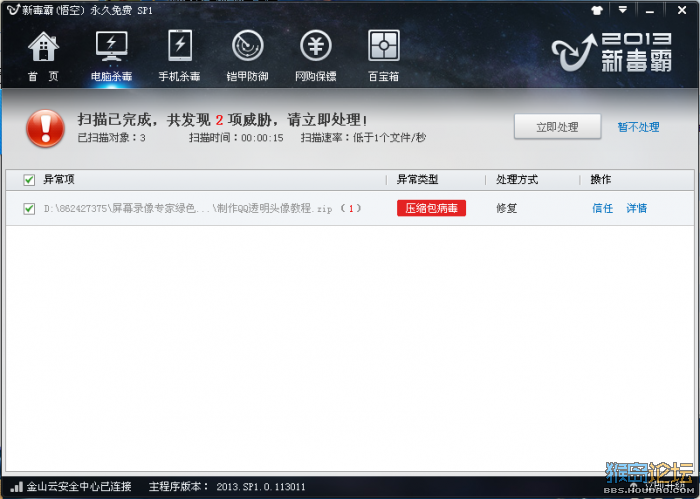Click the 异常项 column header text
Image resolution: width=700 pixels, height=499 pixels.
(x=58, y=179)
